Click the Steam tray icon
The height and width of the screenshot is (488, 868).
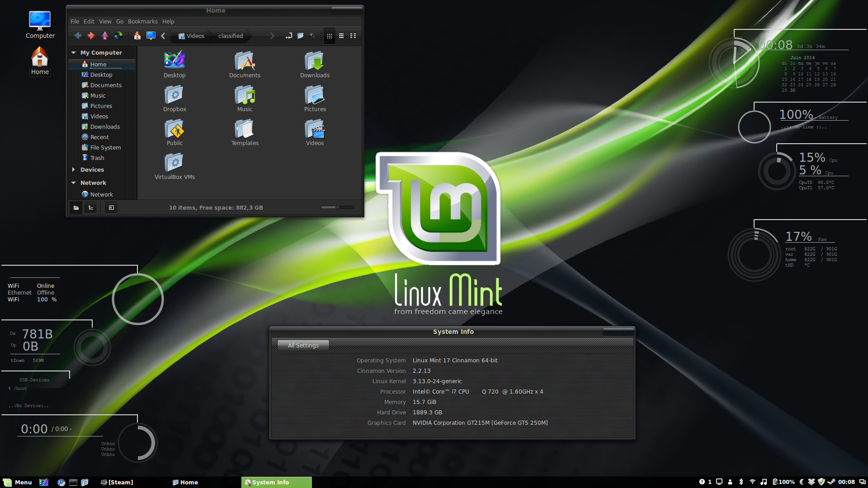(832, 482)
